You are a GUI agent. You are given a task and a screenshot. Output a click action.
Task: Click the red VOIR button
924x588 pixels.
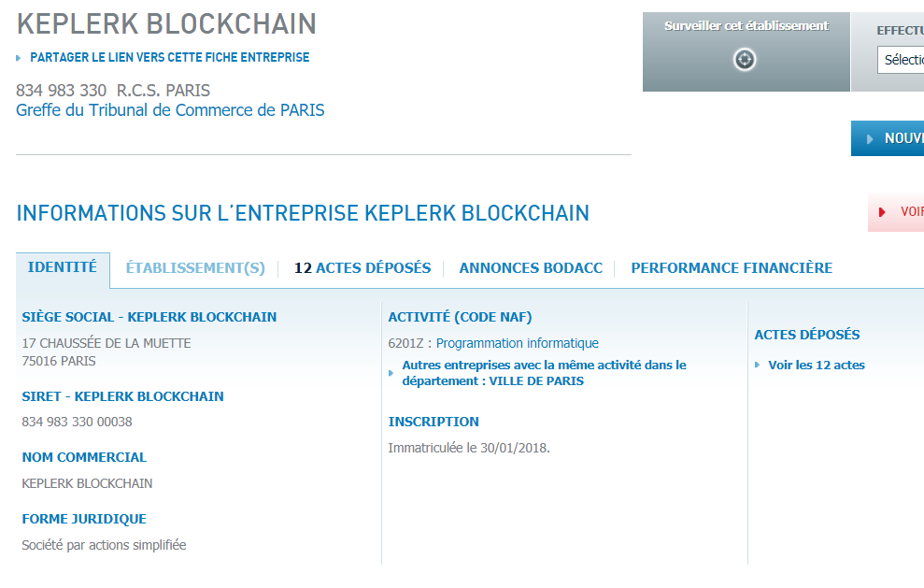[896, 212]
